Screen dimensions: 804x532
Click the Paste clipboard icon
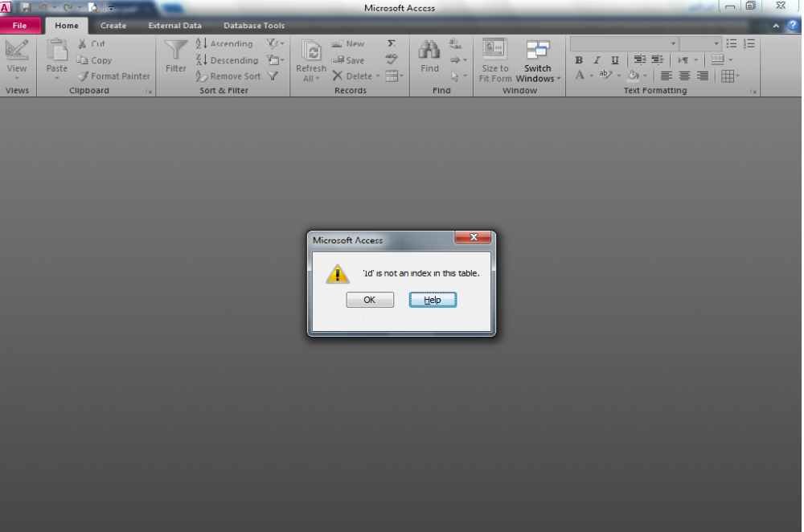pyautogui.click(x=56, y=51)
